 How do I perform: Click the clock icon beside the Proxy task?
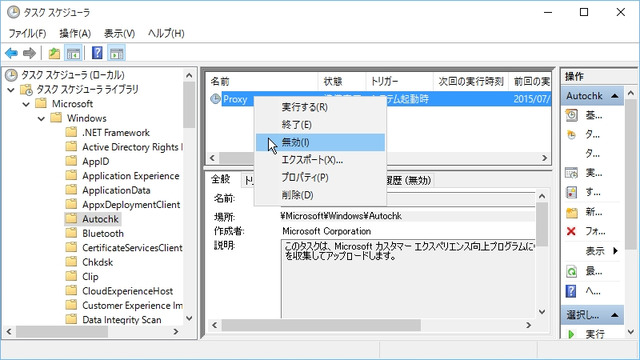[x=216, y=99]
